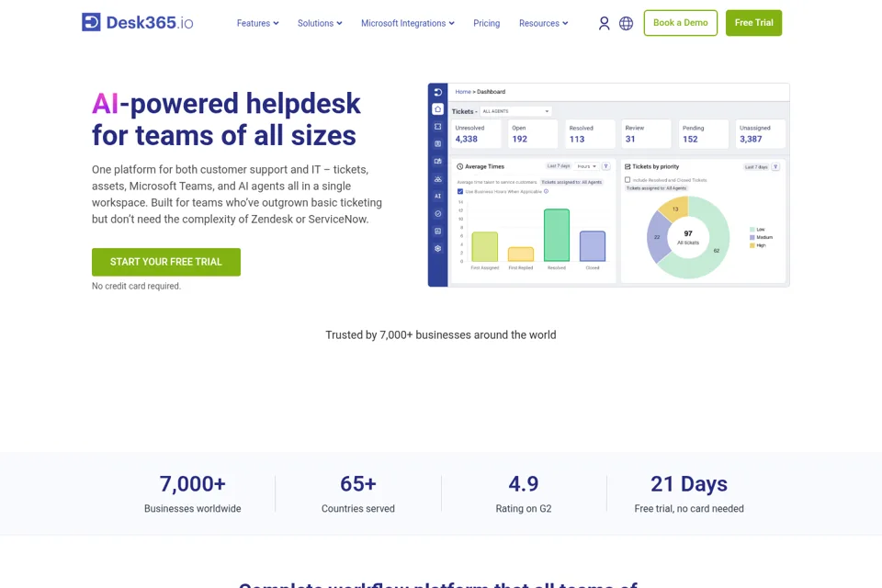Click the filter icon in Average Times panel

pyautogui.click(x=605, y=166)
